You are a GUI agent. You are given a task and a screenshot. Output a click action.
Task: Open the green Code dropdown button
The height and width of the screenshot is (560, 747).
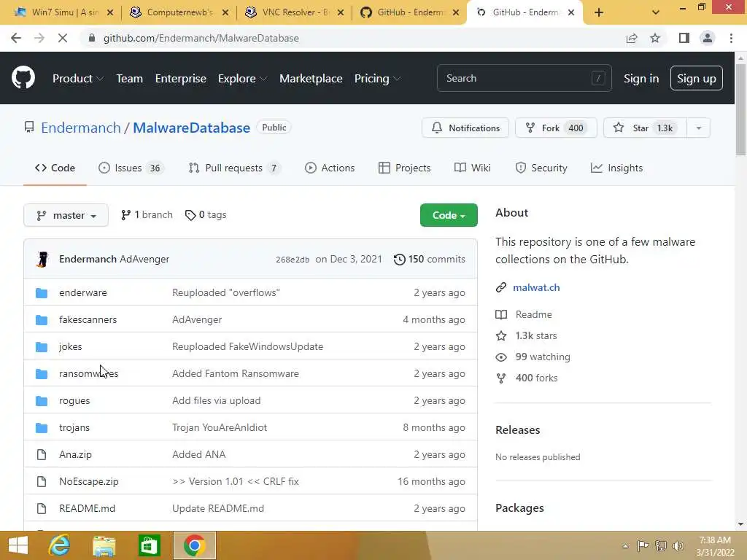point(449,215)
